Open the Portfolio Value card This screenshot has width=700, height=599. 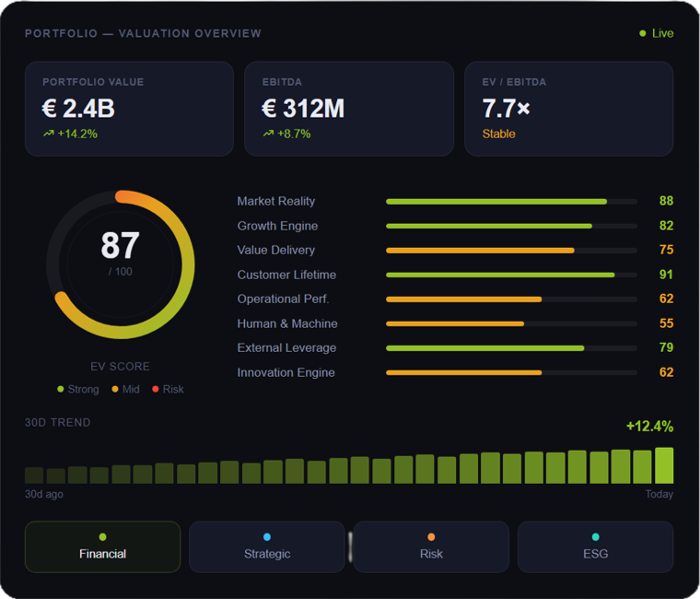coord(130,109)
